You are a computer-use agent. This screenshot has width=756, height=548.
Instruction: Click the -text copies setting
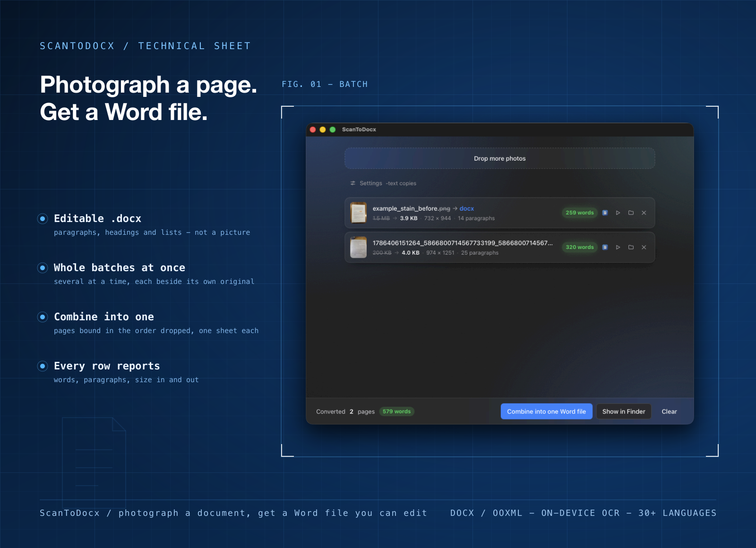point(401,183)
